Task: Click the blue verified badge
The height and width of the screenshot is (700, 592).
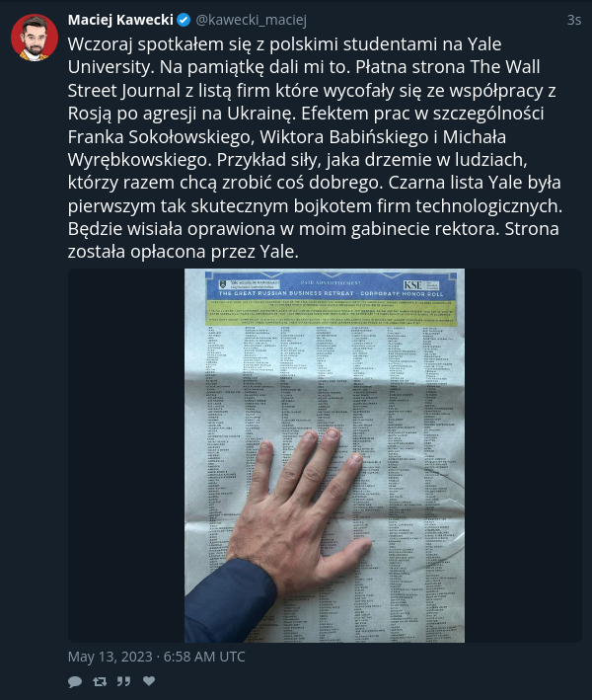Action: click(x=184, y=20)
